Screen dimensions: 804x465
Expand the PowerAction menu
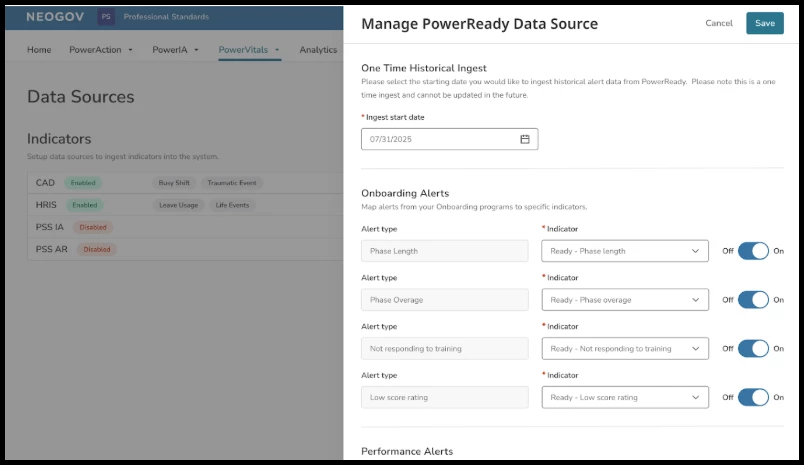coord(101,50)
